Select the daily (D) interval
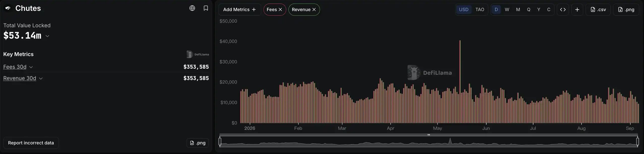This screenshot has height=154, width=644. [x=496, y=10]
